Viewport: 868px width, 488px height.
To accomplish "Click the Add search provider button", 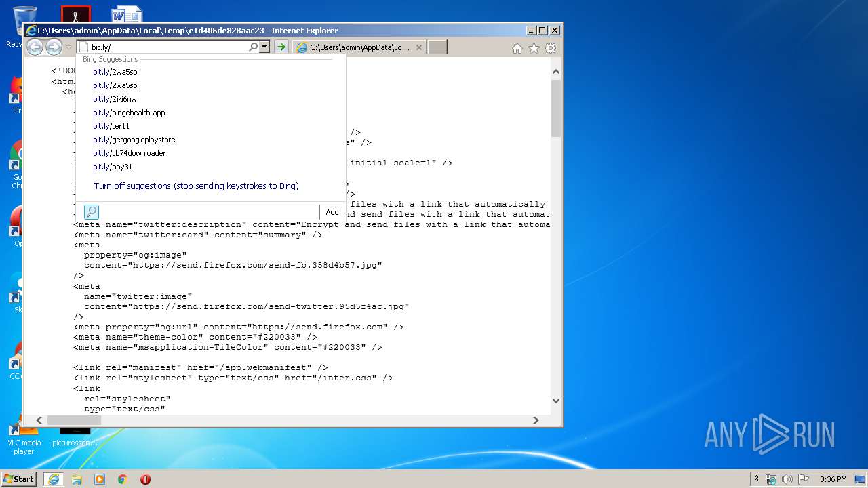I will 332,212.
